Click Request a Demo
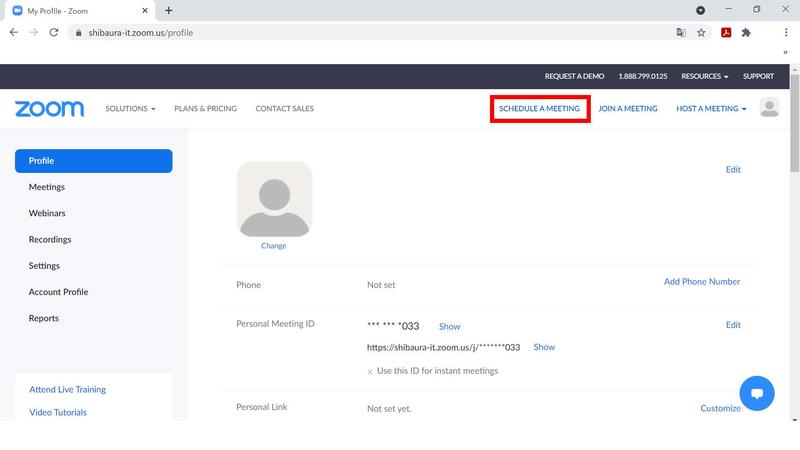The image size is (800, 450). pyautogui.click(x=574, y=76)
